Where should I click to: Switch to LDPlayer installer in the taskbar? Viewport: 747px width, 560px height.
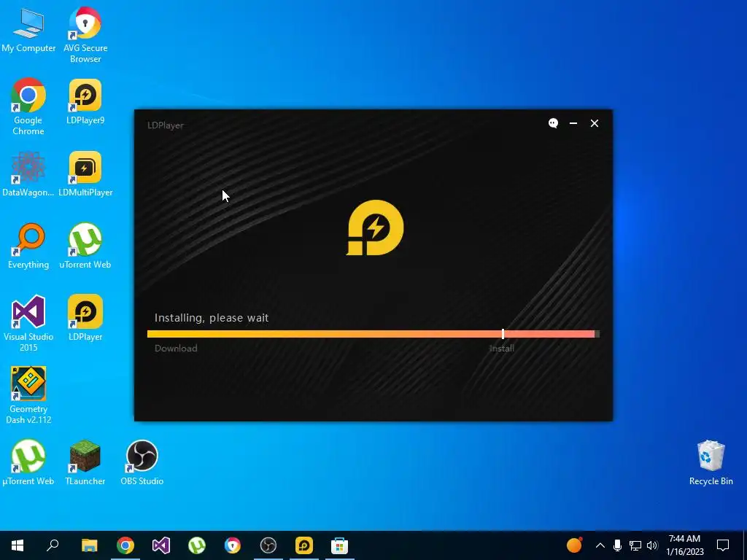(304, 545)
